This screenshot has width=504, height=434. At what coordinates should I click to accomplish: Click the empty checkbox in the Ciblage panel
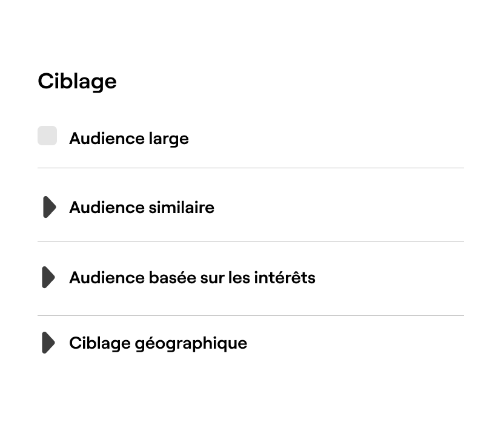coord(47,136)
